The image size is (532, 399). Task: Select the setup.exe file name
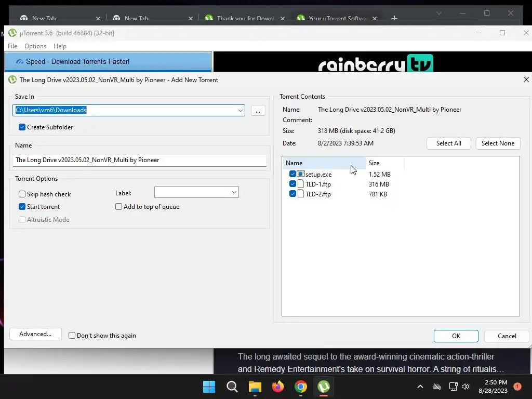click(x=318, y=175)
